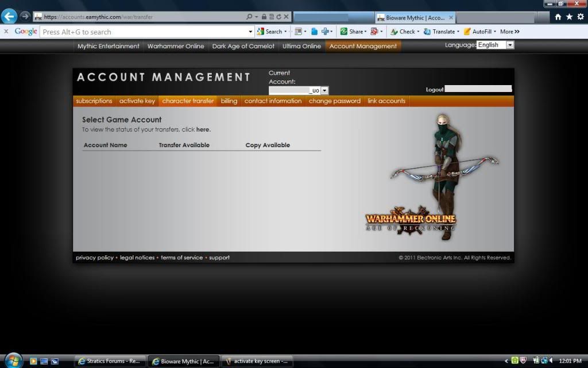Expand the Google search box suggestions dropdown
Screen dimensions: 588x368
(x=250, y=32)
